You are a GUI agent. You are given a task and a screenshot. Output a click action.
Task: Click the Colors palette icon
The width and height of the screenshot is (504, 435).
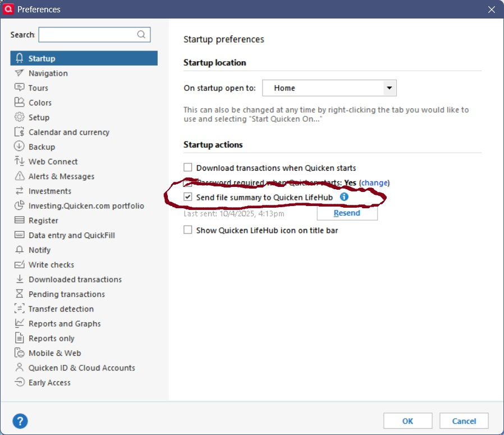(19, 102)
